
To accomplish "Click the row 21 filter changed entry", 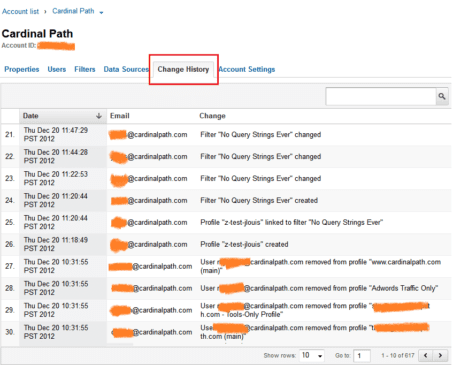I will click(261, 135).
